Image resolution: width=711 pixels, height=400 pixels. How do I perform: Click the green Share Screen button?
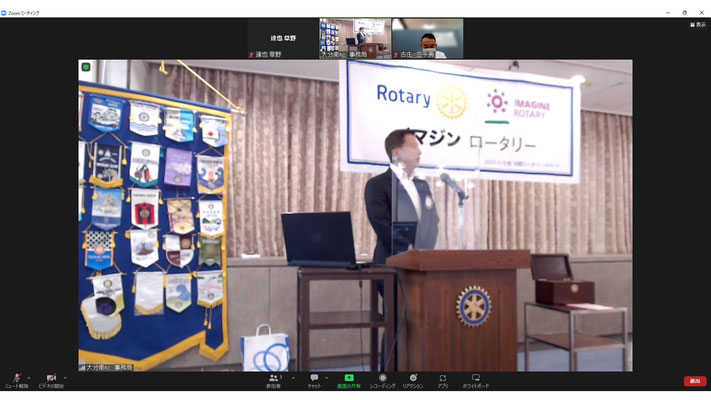tap(349, 381)
